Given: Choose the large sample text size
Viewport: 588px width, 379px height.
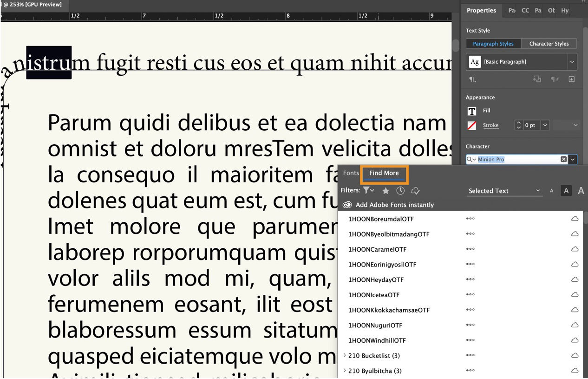Looking at the screenshot, I should coord(581,191).
